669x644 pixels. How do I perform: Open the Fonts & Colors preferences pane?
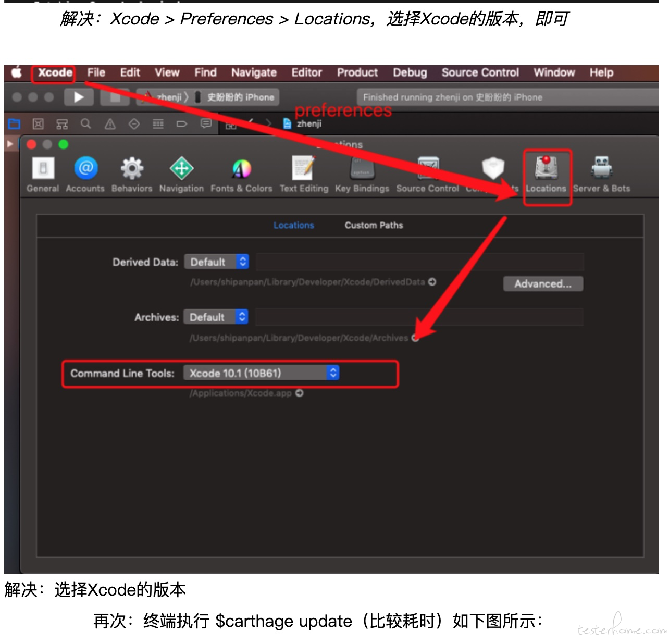241,175
